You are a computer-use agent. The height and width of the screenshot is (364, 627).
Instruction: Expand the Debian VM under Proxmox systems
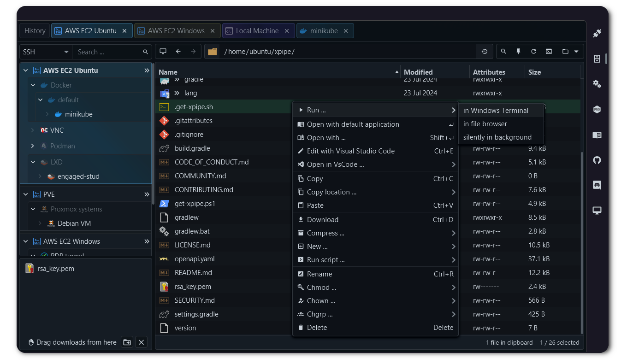tap(40, 223)
